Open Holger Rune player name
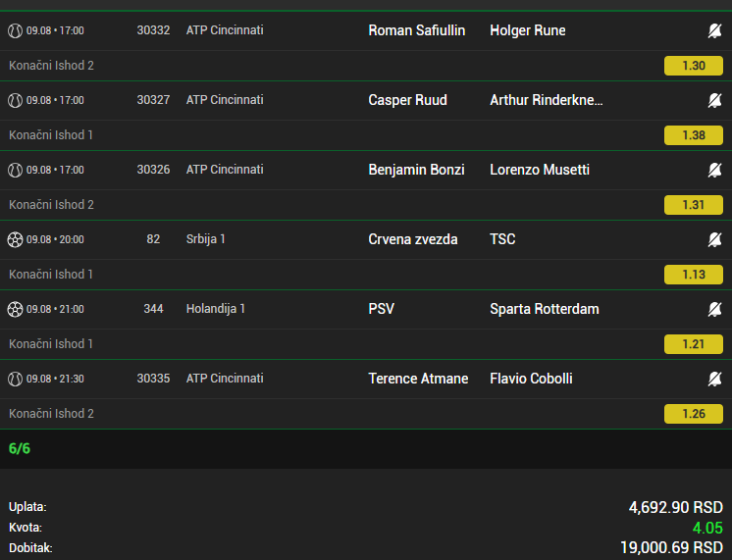The image size is (732, 560). tap(527, 30)
